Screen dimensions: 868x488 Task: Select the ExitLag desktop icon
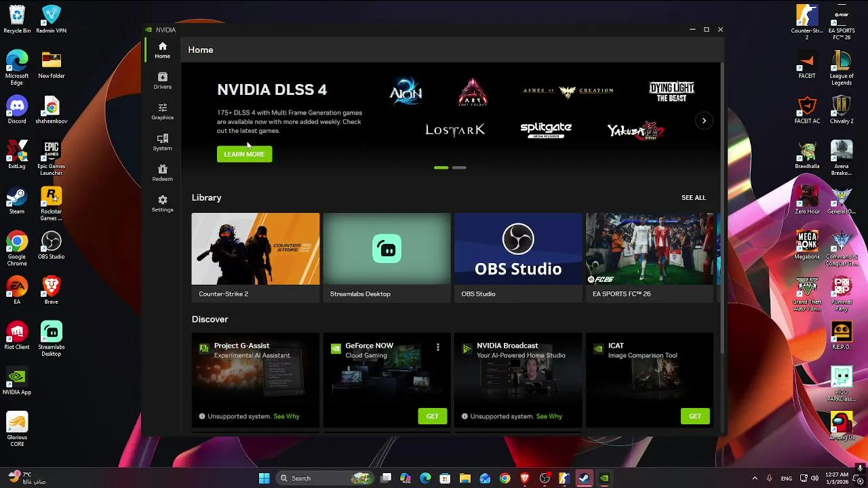pos(17,155)
